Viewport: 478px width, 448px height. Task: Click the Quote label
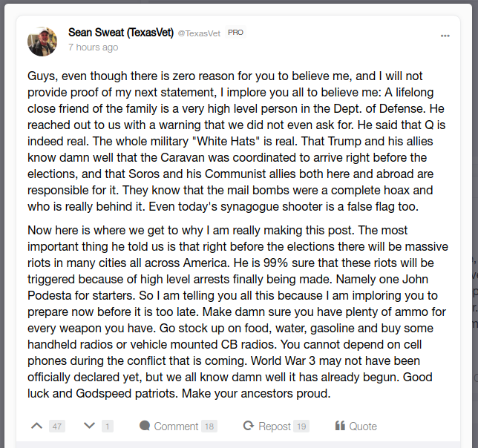click(x=363, y=426)
